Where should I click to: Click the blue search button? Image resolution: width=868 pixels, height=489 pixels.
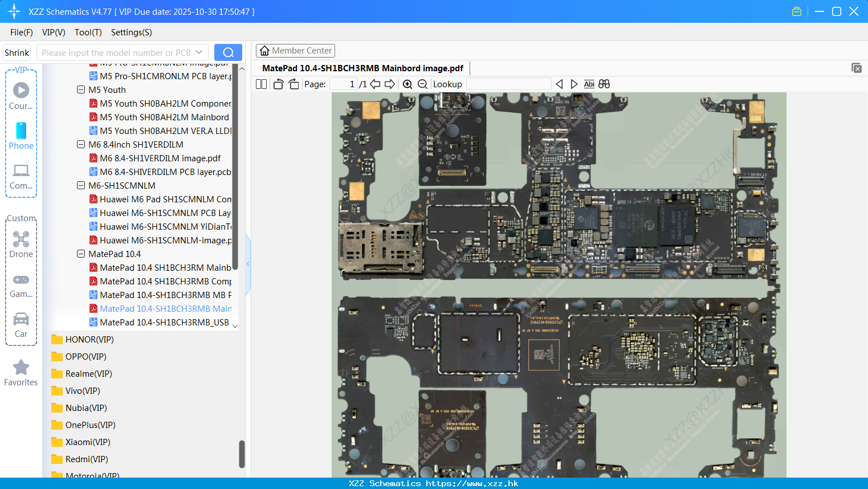[x=228, y=52]
